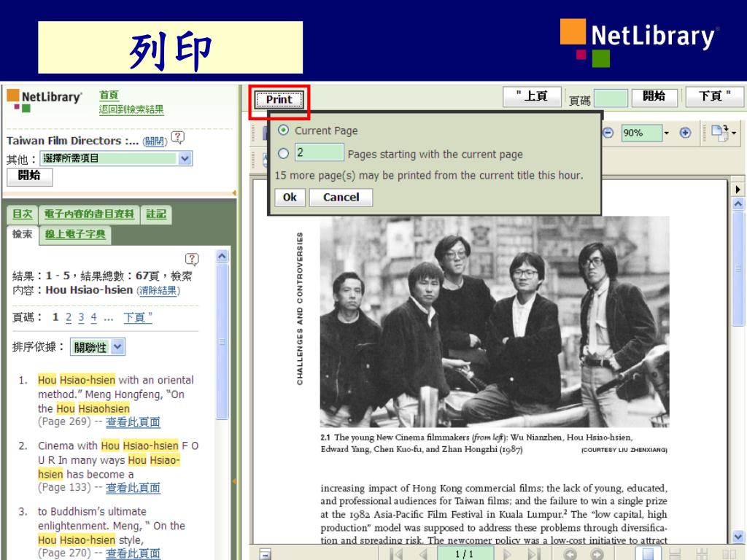View page 270 via 查看此頁面 link
747x560 pixels.
coord(133,553)
